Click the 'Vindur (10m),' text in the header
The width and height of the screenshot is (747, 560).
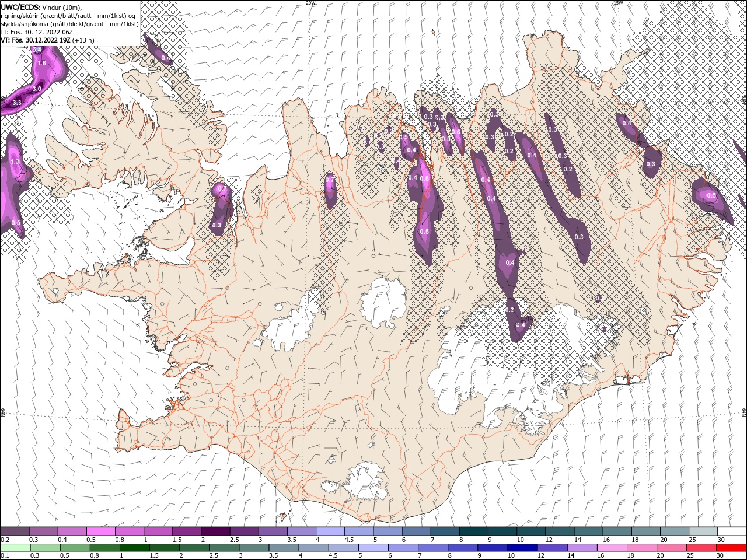(62, 8)
